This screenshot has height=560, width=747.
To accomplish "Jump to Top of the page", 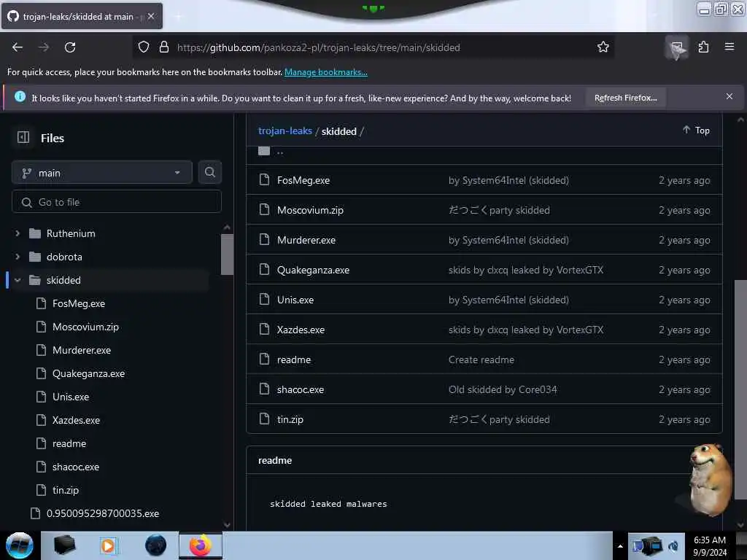I will pos(696,130).
